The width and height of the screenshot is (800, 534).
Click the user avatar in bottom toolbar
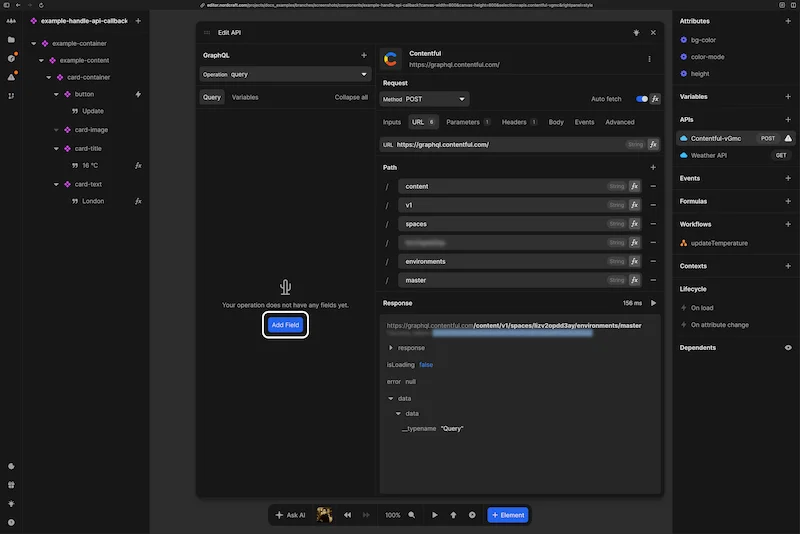(324, 515)
